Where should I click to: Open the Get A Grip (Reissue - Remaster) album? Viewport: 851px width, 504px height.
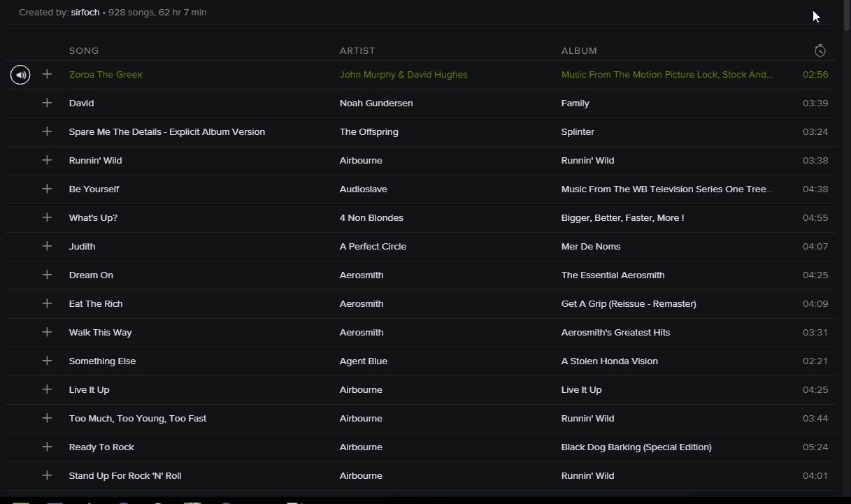click(629, 303)
